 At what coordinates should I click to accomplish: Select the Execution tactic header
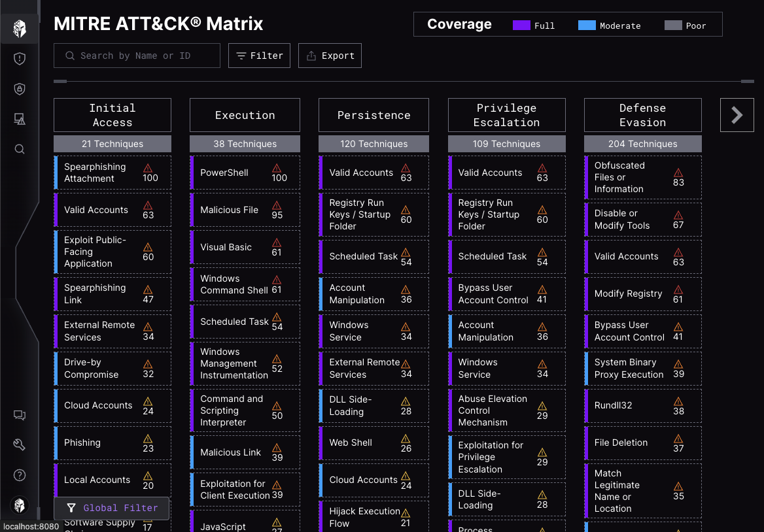click(x=245, y=115)
